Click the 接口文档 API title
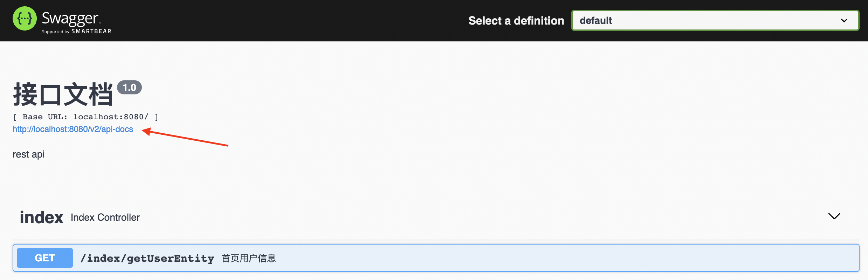 [63, 94]
